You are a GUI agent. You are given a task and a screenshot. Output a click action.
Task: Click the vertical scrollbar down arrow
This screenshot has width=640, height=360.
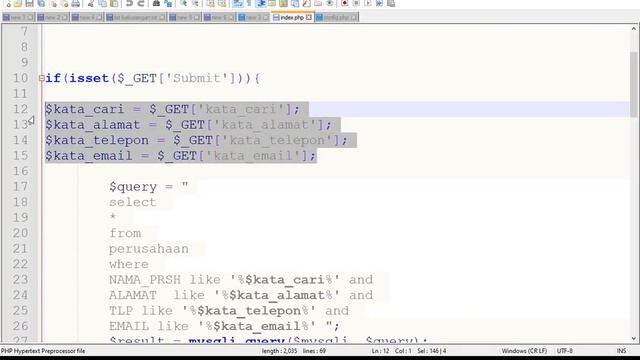(x=633, y=338)
